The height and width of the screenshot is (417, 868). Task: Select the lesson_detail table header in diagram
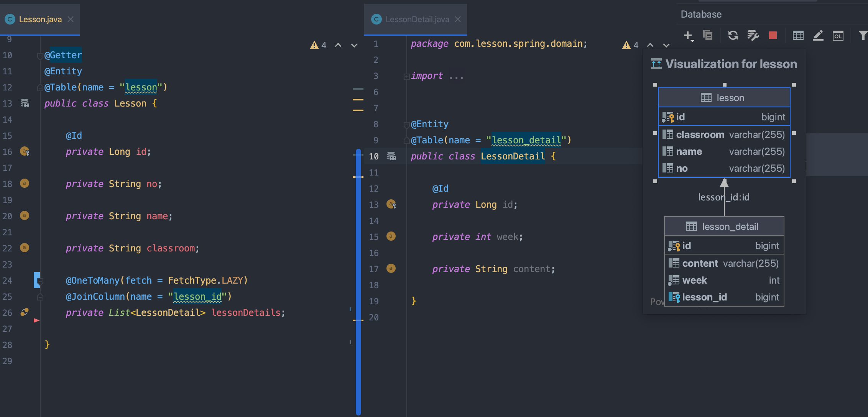pyautogui.click(x=724, y=227)
